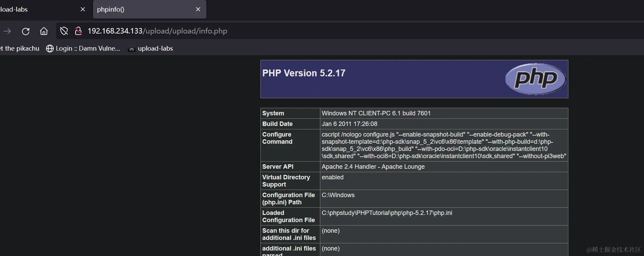Viewport: 644px width, 256px height.
Task: Click Apache 2.4 Handler - Apache Lounge
Action: point(373,167)
